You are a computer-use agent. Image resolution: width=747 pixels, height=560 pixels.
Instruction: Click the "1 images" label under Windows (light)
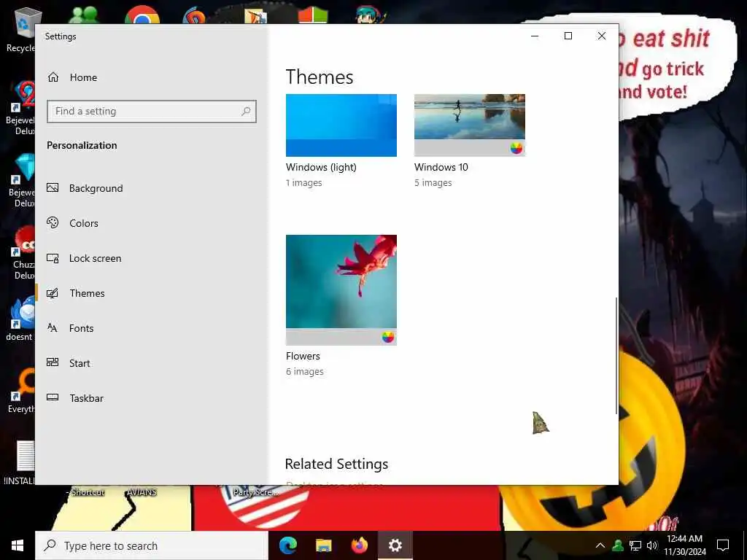click(x=304, y=183)
